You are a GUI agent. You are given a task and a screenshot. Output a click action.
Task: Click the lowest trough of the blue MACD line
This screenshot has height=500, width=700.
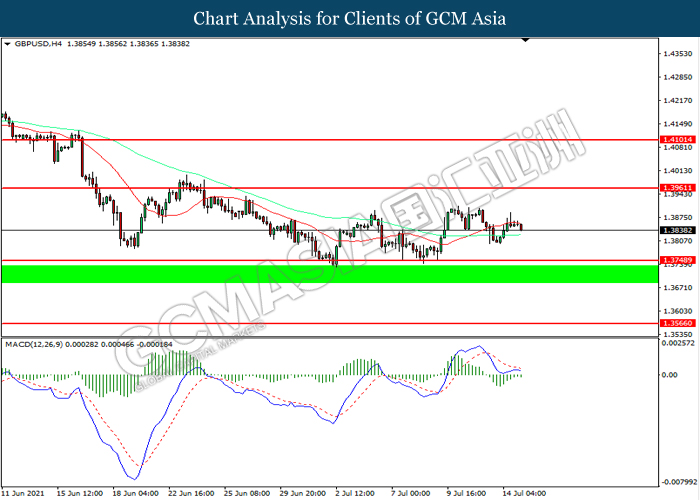136,478
